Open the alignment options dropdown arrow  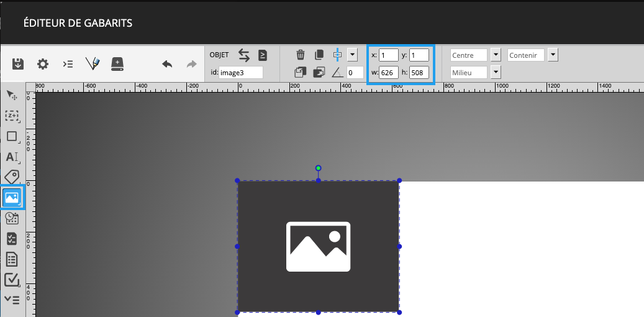[x=352, y=55]
